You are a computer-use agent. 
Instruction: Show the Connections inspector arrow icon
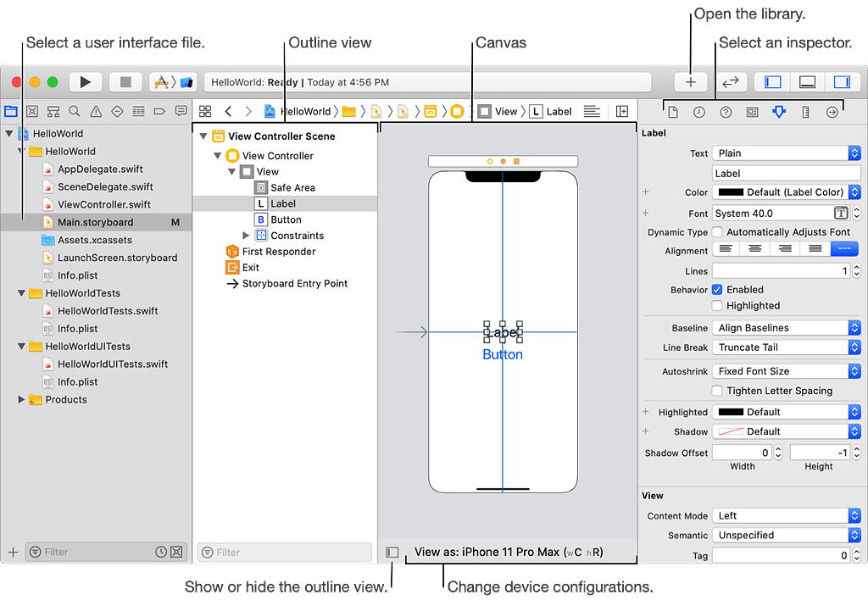[x=832, y=113]
